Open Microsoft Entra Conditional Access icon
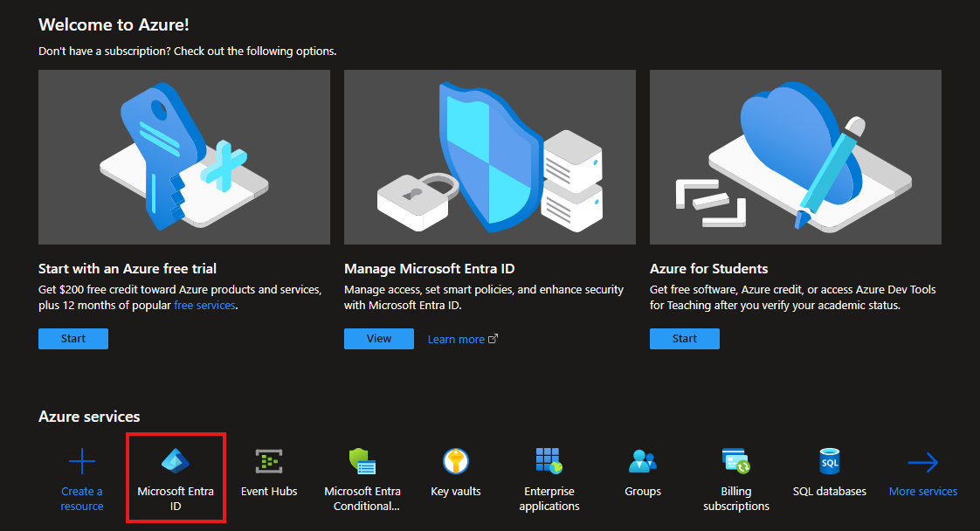This screenshot has width=980, height=531. [362, 462]
